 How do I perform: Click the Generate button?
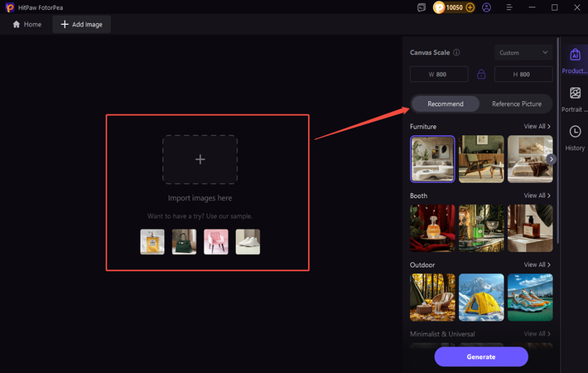point(481,356)
